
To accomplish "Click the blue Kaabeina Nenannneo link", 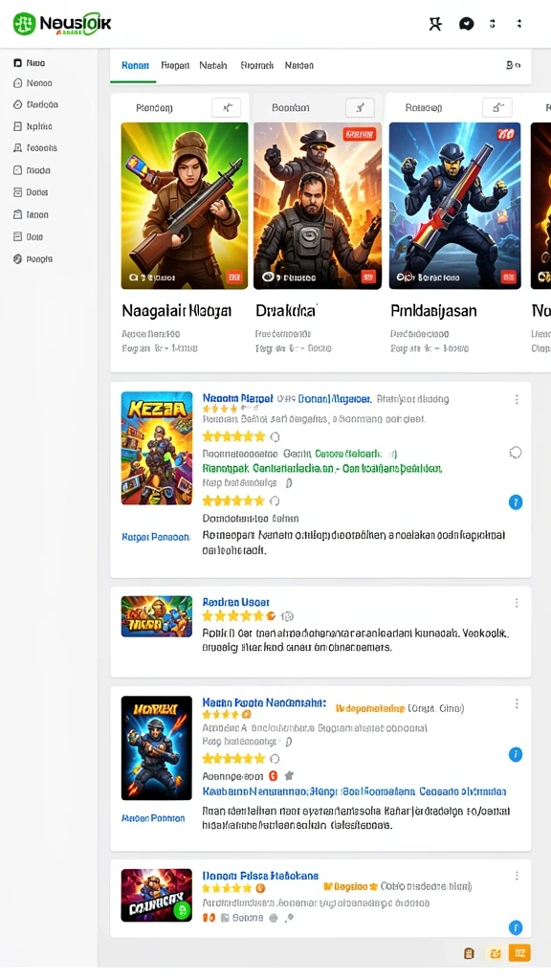I will 354,791.
